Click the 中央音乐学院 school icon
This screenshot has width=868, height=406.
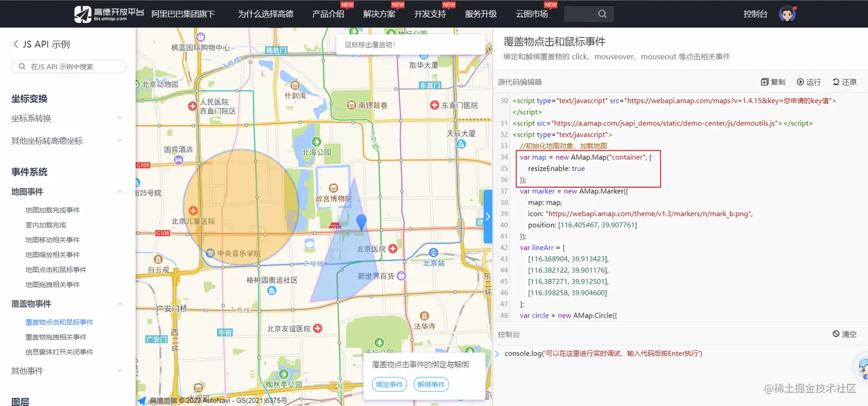211,253
